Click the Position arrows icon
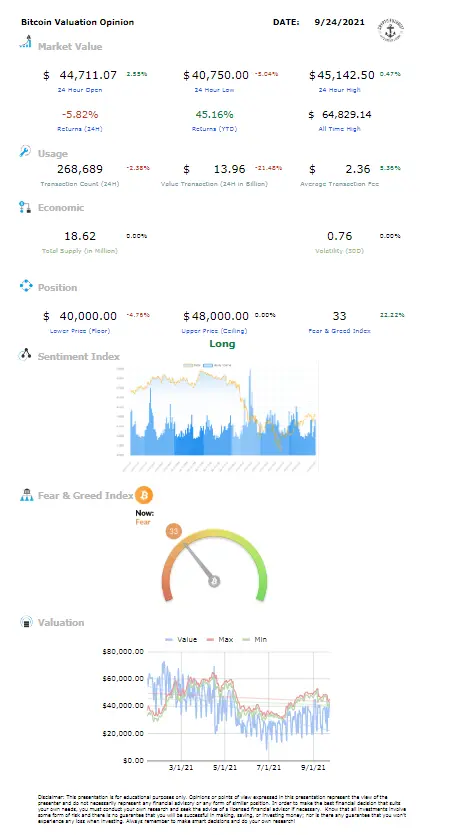Image resolution: width=451 pixels, height=835 pixels. [26, 286]
